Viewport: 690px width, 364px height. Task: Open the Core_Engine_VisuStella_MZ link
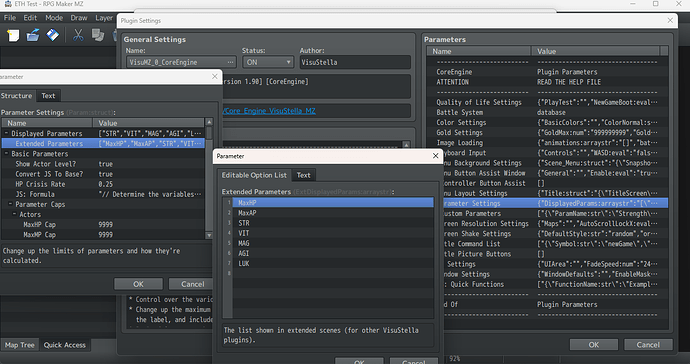click(x=270, y=111)
